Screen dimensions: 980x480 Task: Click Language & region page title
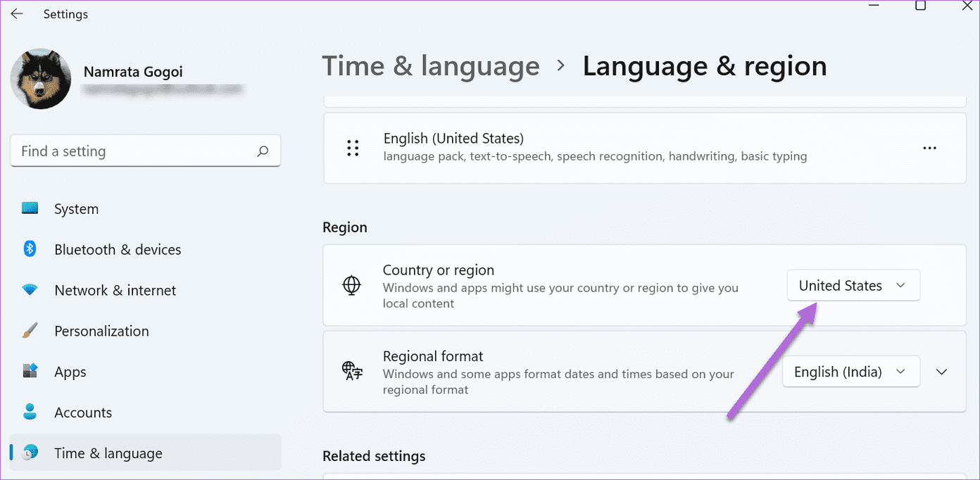pos(705,66)
